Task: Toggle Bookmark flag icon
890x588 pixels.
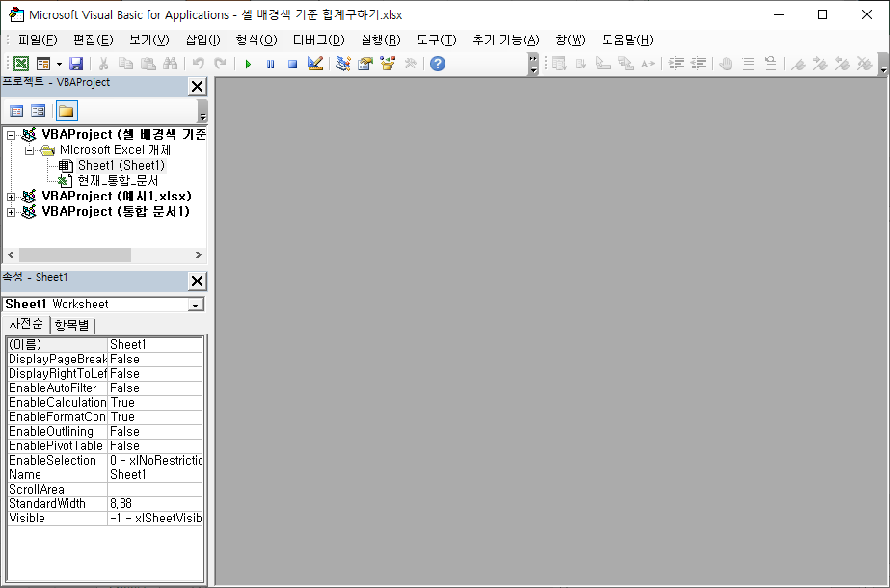Action: (x=798, y=64)
